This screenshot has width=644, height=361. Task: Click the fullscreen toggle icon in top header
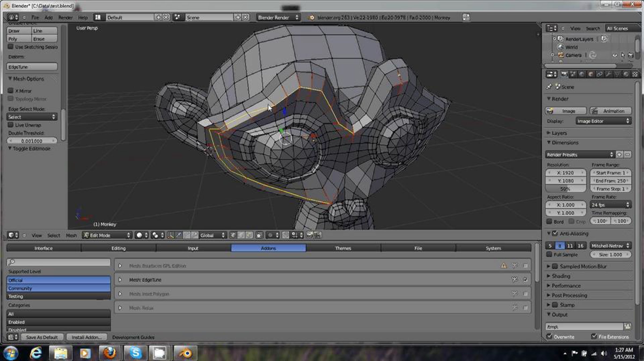point(466,17)
